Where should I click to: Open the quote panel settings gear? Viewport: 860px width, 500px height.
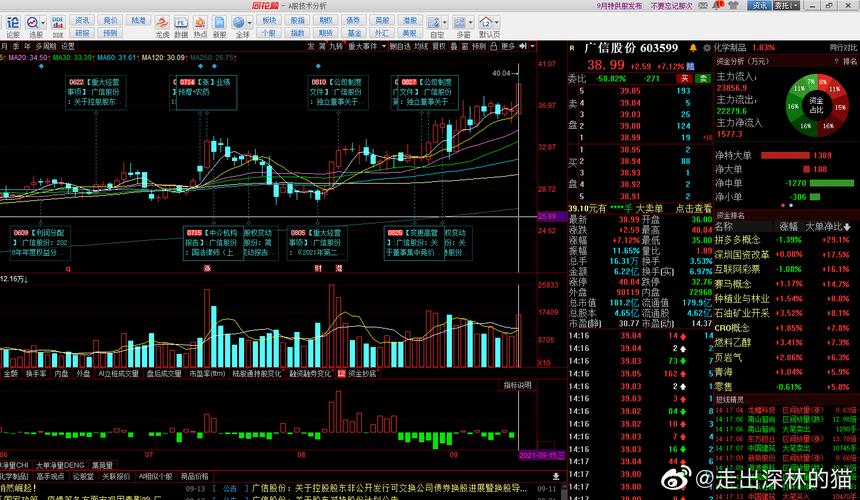706,48
